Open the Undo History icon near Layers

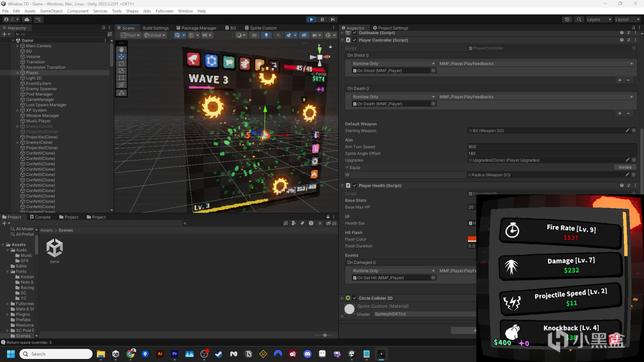pos(567,20)
